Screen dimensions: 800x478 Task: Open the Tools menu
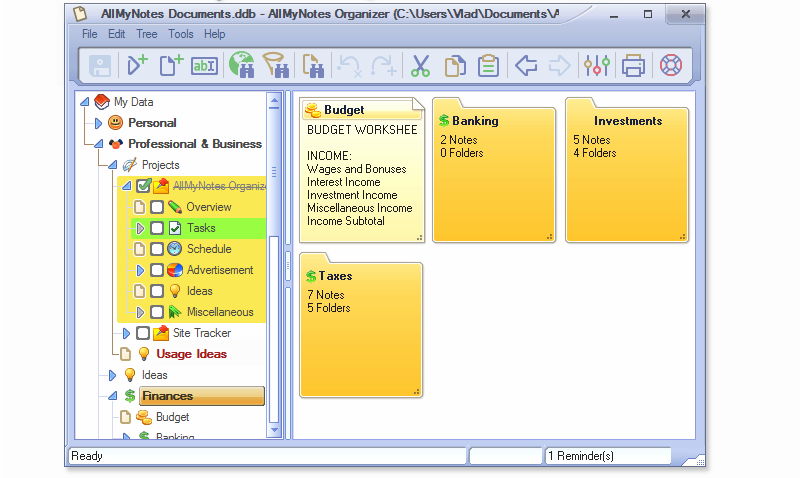coord(181,34)
